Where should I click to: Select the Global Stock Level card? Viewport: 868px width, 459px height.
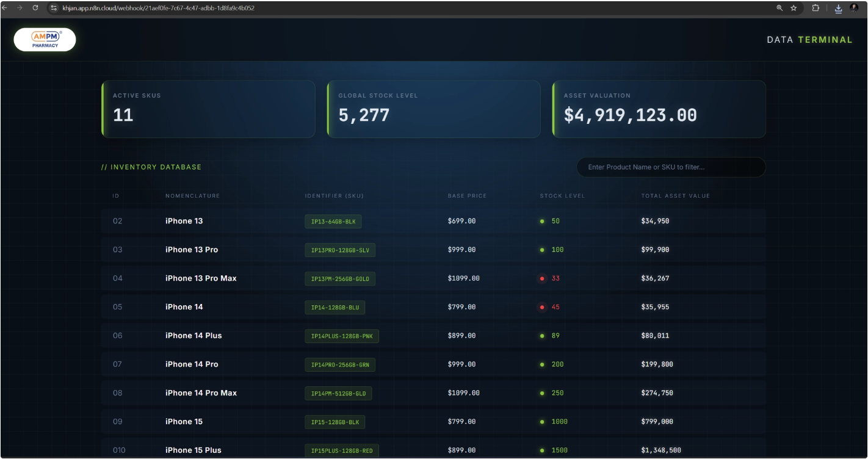point(434,109)
